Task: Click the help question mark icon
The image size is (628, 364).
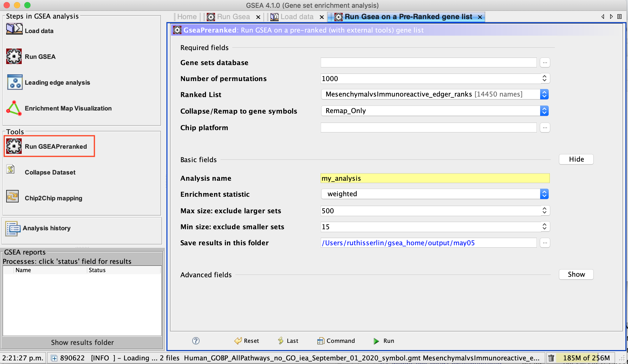Action: 196,341
